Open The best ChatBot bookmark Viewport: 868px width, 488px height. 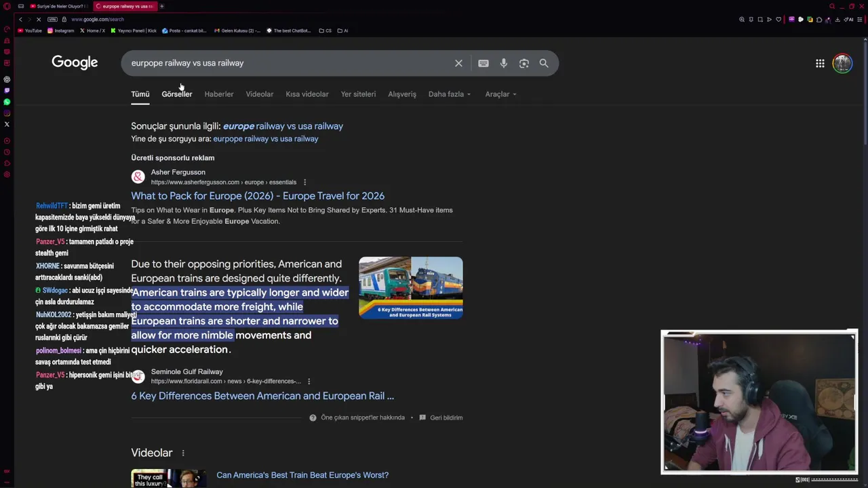[289, 30]
